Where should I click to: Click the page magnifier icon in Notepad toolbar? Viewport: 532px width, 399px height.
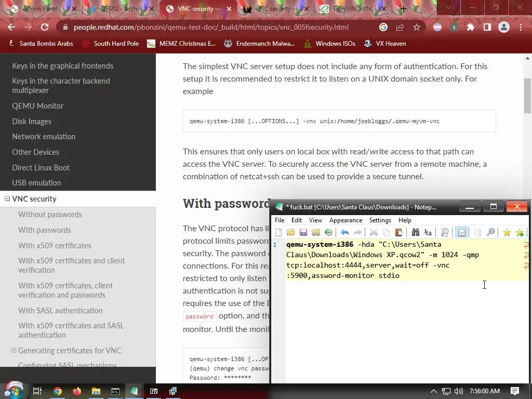(x=445, y=232)
